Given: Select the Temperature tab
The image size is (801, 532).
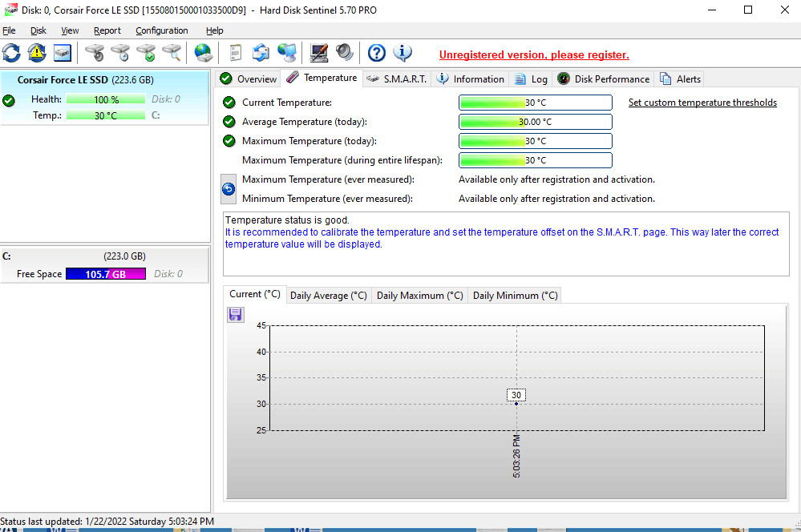Looking at the screenshot, I should [x=322, y=78].
